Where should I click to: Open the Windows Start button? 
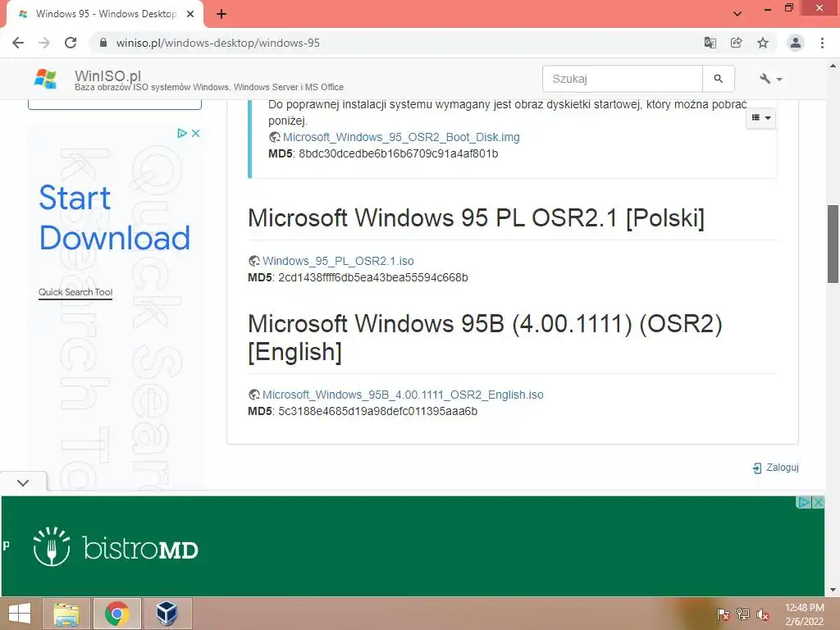(20, 614)
